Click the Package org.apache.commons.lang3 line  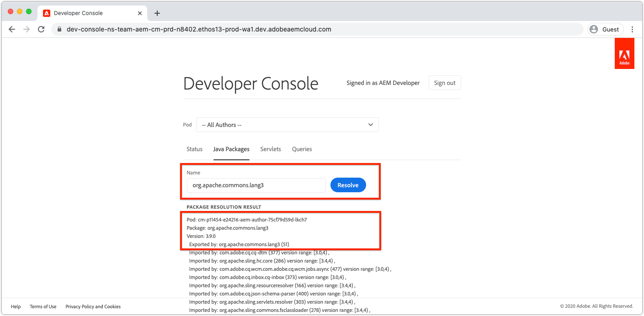(x=228, y=228)
